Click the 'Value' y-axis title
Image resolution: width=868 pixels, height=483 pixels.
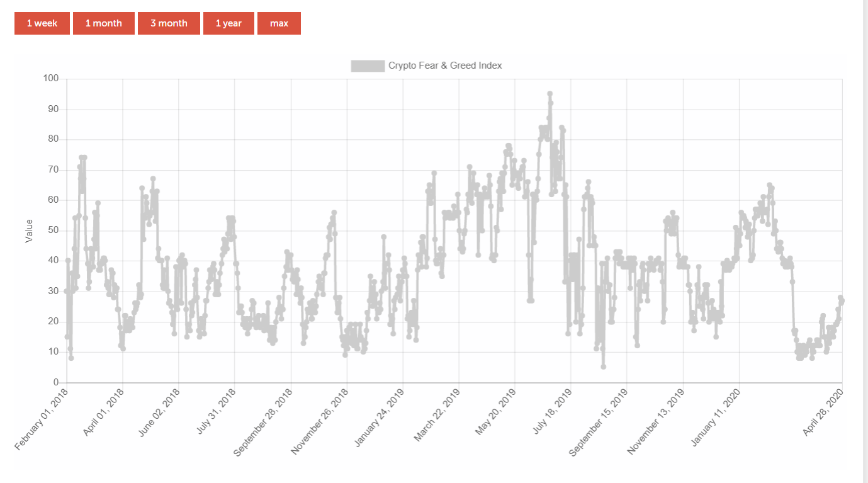point(28,230)
